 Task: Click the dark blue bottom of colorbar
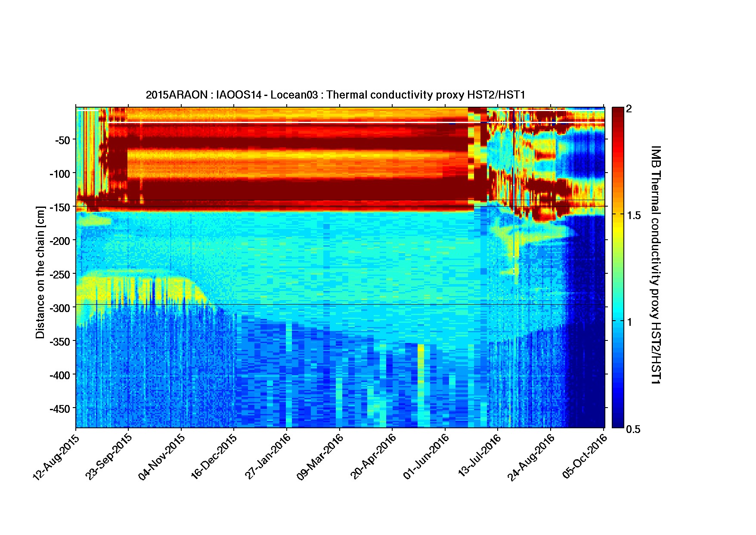[618, 424]
